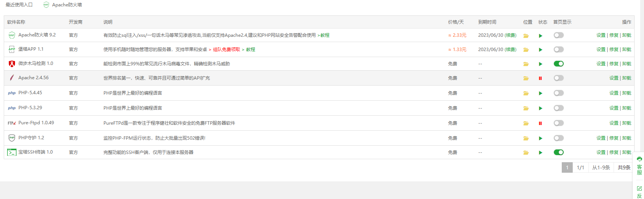
Task: Click the 软件名称 column header
Action: [x=16, y=22]
